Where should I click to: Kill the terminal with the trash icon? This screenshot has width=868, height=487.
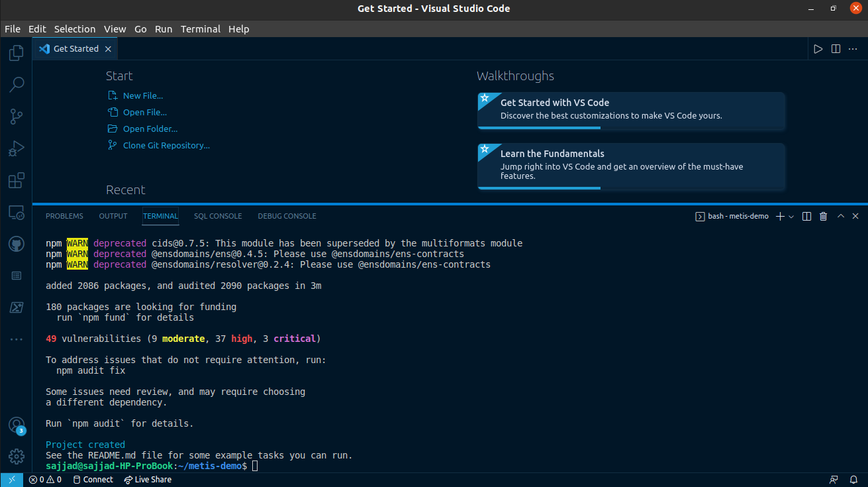824,216
